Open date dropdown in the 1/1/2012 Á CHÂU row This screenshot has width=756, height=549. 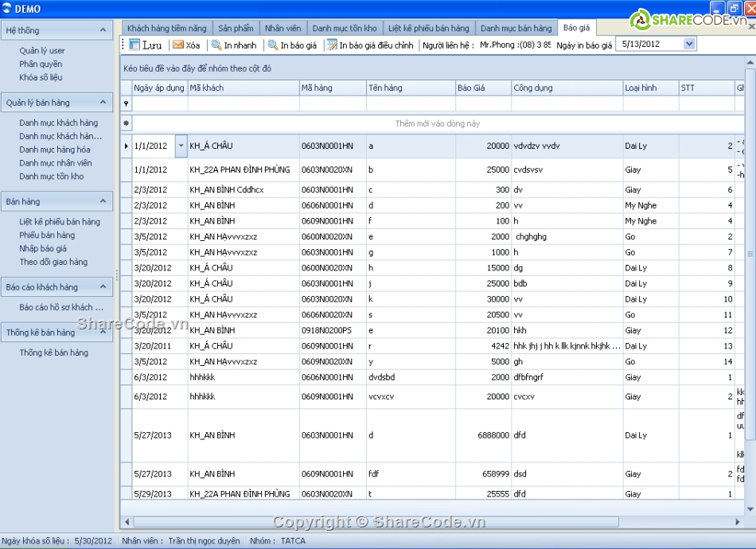tap(181, 146)
